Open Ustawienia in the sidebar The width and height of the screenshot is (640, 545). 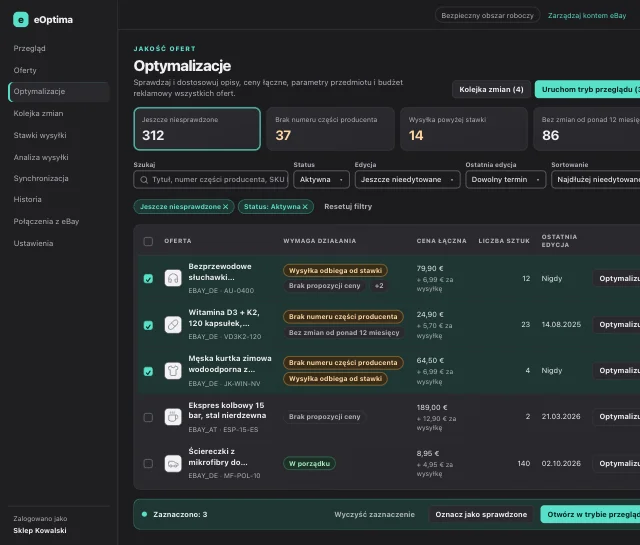[x=33, y=243]
